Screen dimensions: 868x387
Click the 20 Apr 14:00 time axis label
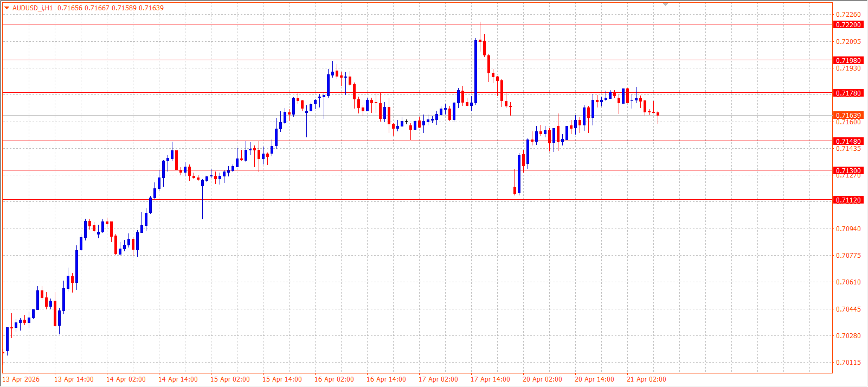click(594, 379)
